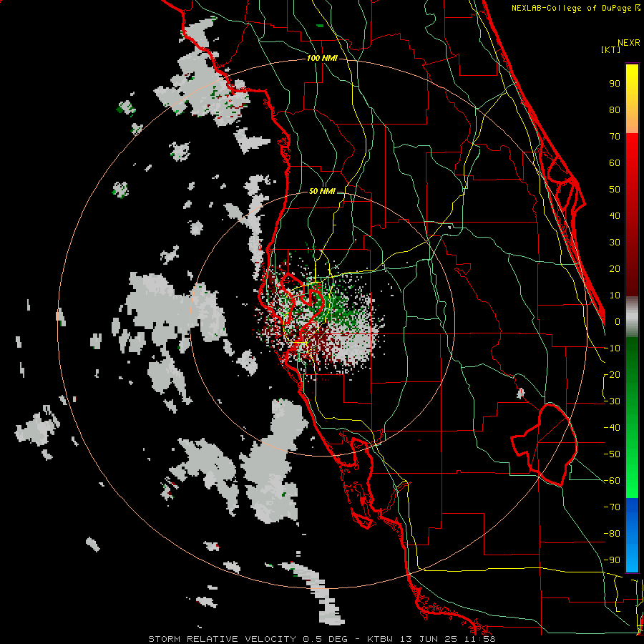Click the 30 value on velocity scale
Viewport: 644px width, 644px height.
pos(615,243)
